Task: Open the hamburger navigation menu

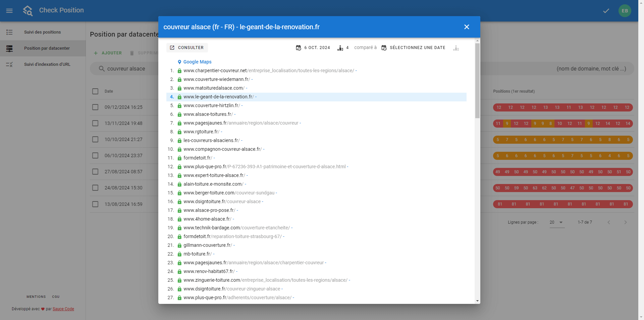Action: click(x=9, y=11)
